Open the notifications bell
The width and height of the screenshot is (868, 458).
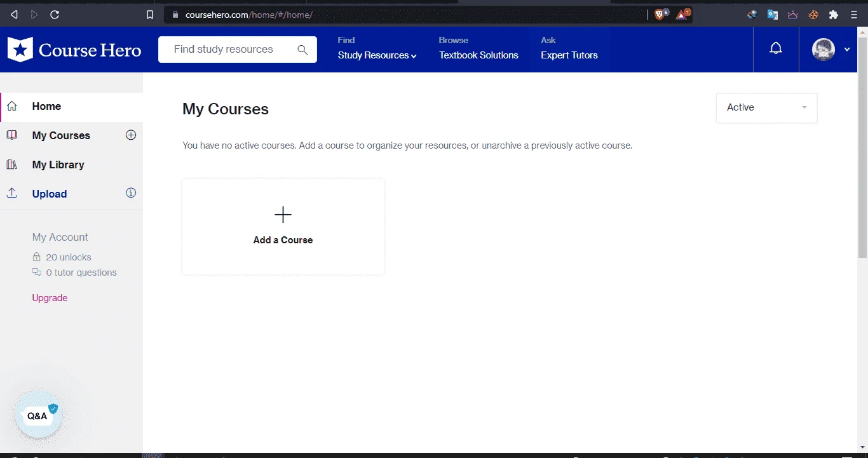(x=776, y=48)
